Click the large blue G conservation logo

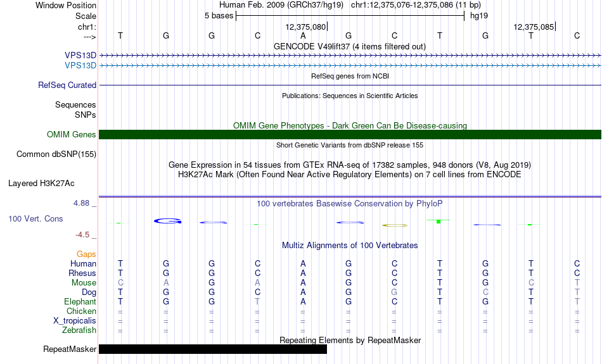[167, 221]
